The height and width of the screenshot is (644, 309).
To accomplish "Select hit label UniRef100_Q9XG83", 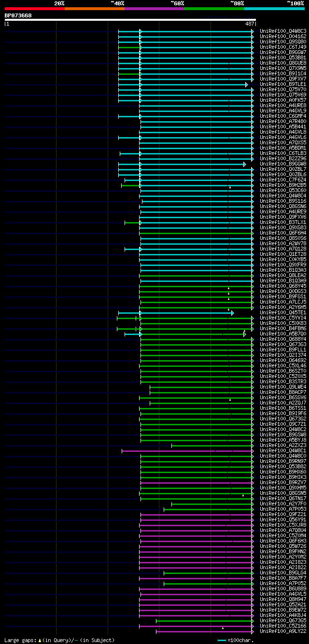I will [x=283, y=227].
